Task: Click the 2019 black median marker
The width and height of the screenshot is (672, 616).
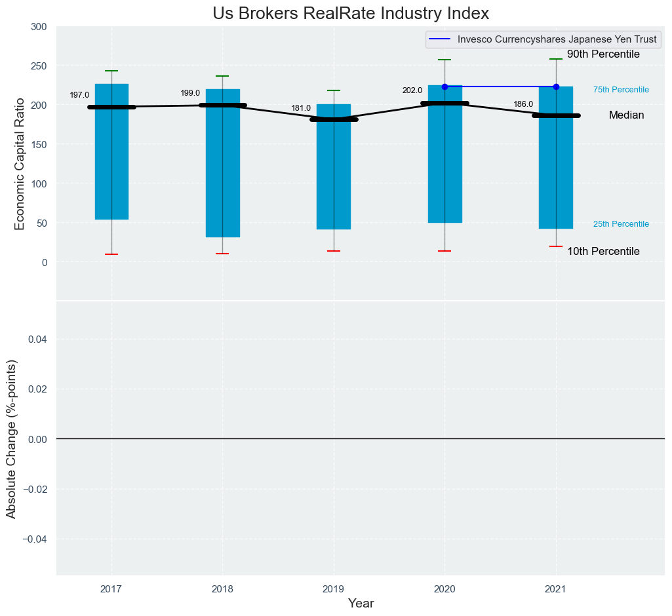Action: click(x=334, y=119)
